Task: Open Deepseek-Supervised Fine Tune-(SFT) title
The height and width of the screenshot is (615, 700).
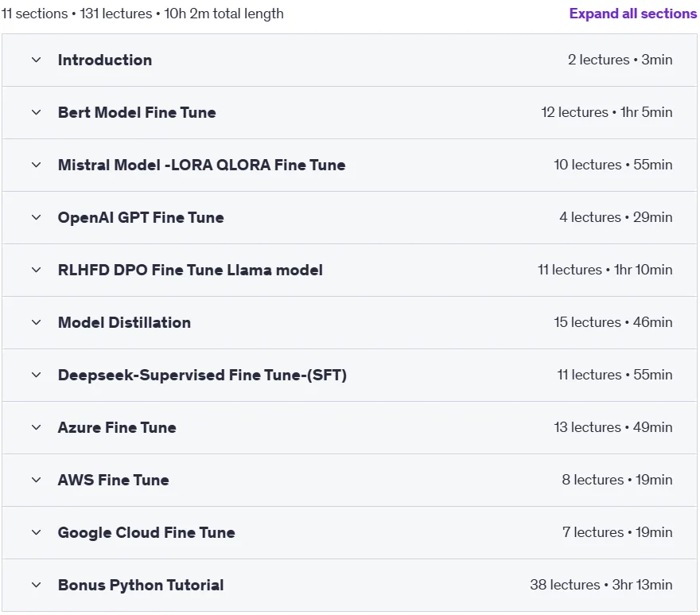Action: click(x=202, y=375)
